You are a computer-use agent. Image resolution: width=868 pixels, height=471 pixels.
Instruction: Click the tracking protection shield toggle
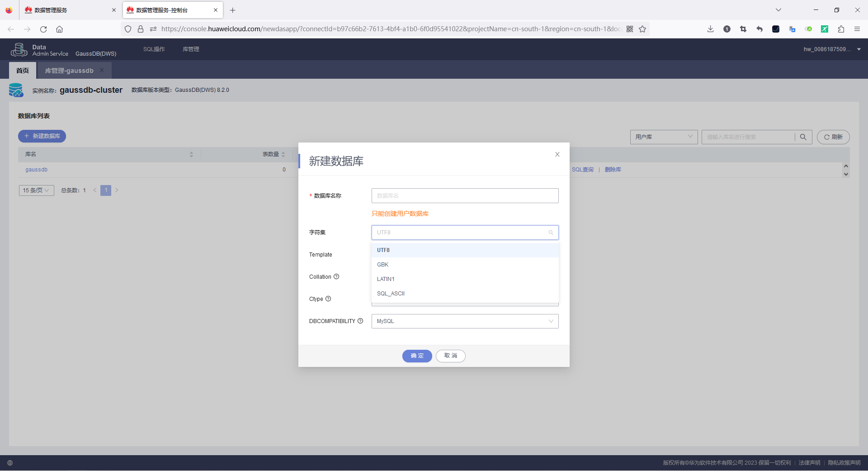tap(128, 29)
